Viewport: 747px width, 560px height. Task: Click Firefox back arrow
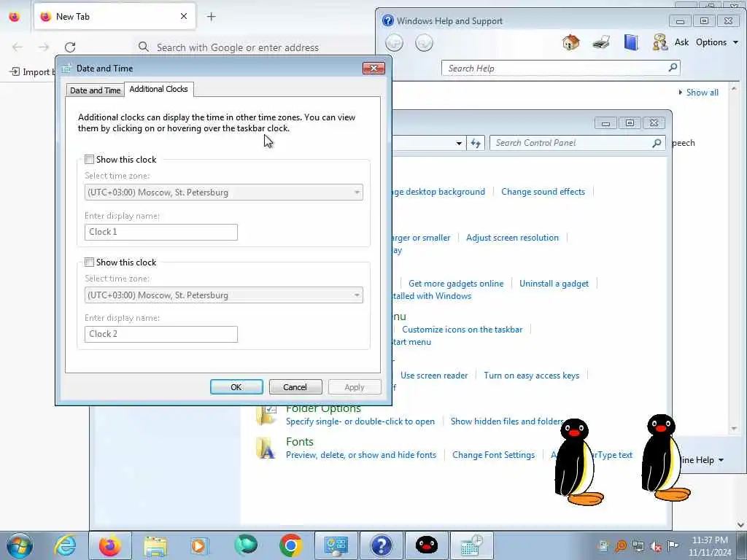pyautogui.click(x=18, y=47)
